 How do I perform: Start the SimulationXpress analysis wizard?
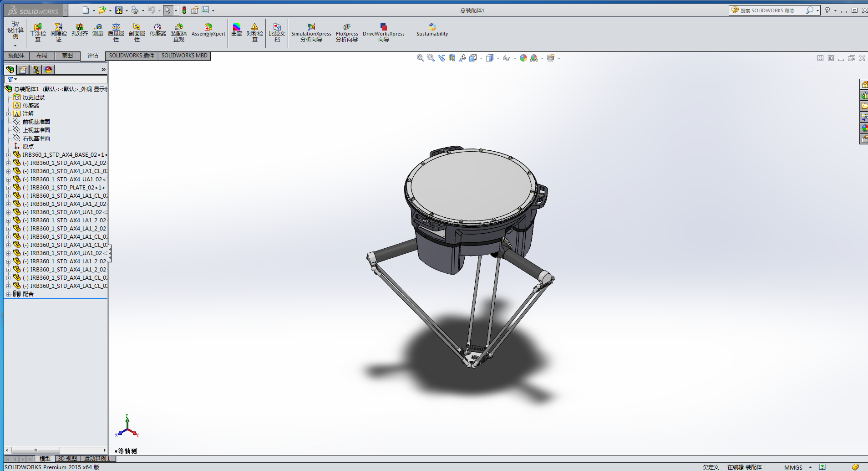pos(311,32)
